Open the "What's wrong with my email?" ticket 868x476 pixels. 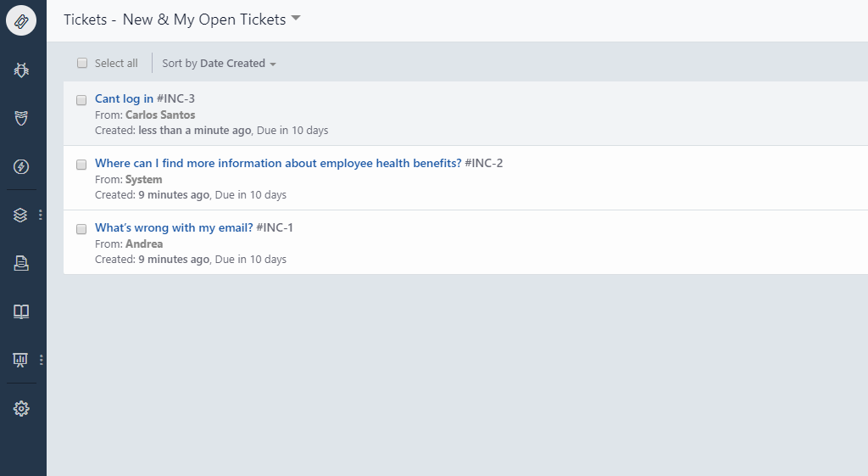(174, 227)
